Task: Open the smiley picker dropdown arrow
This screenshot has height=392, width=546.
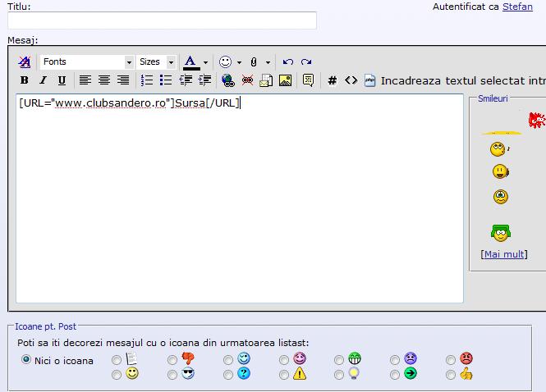Action: 239,62
